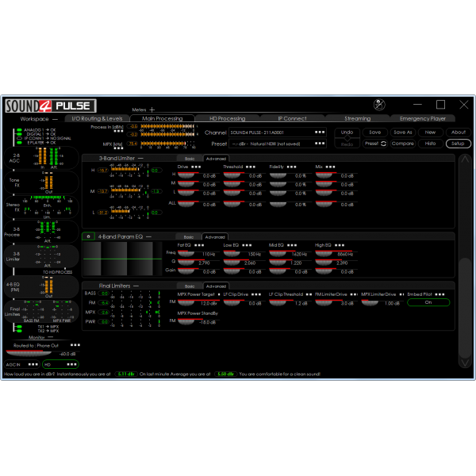Open the Embed Pilot three-dots menu
This screenshot has width=476, height=476.
[440, 294]
